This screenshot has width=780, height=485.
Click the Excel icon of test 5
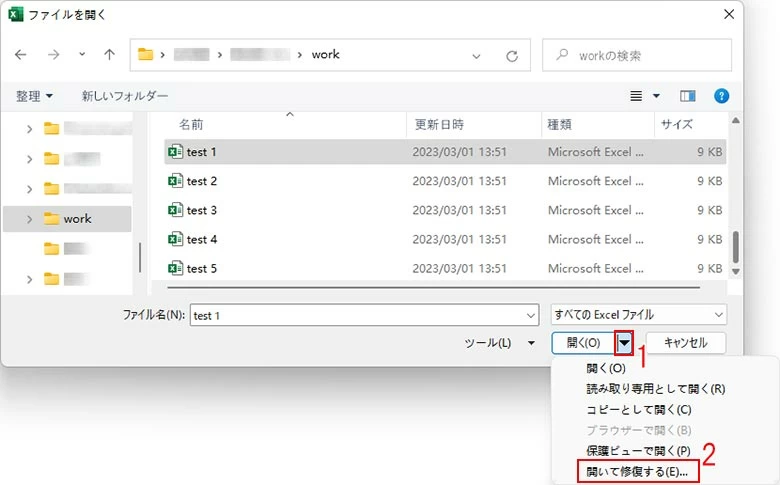(x=175, y=268)
